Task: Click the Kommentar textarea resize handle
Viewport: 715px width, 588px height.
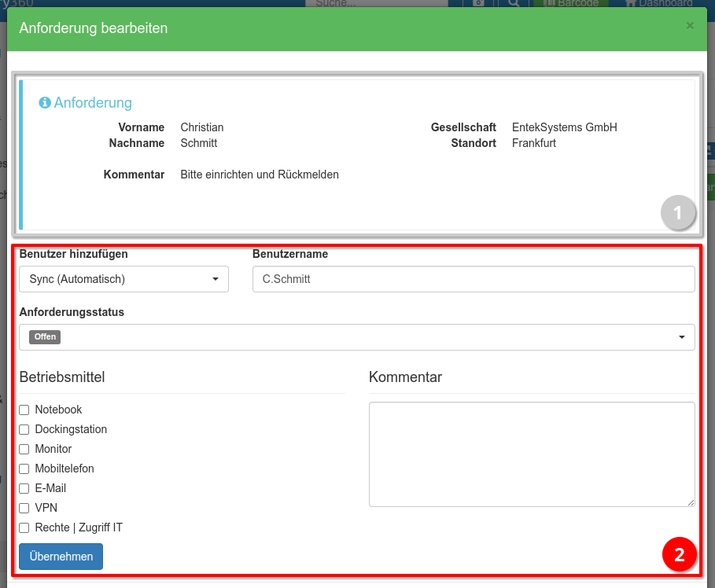Action: [691, 502]
